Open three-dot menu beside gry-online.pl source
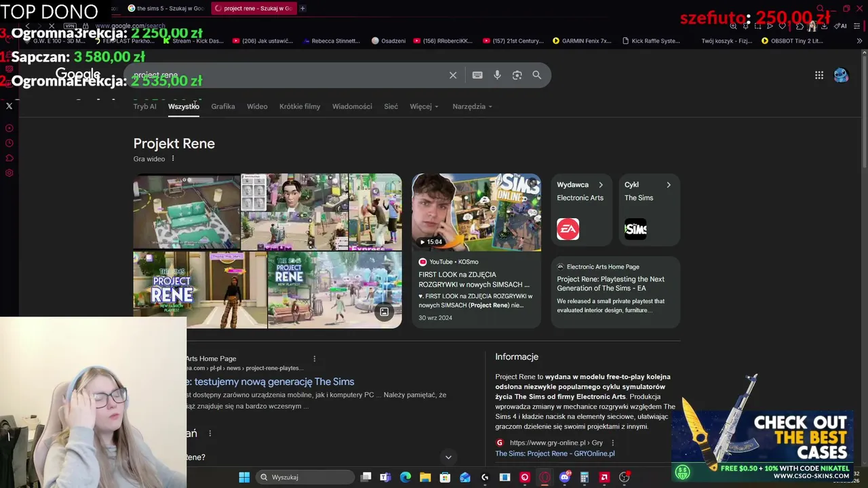This screenshot has width=868, height=488. click(x=612, y=443)
